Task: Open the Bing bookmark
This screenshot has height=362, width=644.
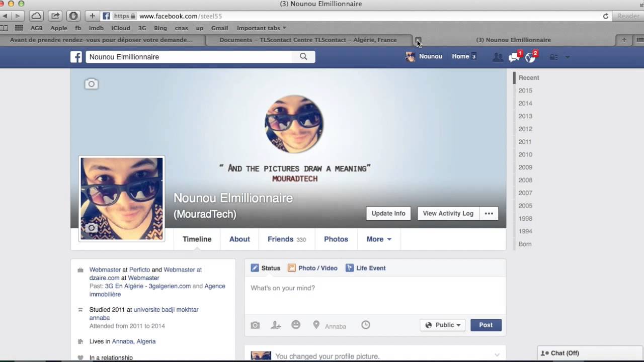Action: pos(160,28)
